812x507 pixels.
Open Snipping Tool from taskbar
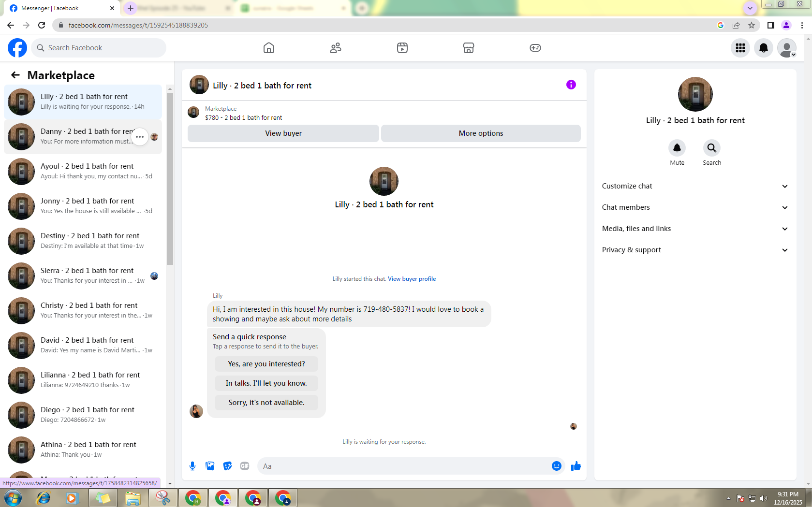click(163, 498)
